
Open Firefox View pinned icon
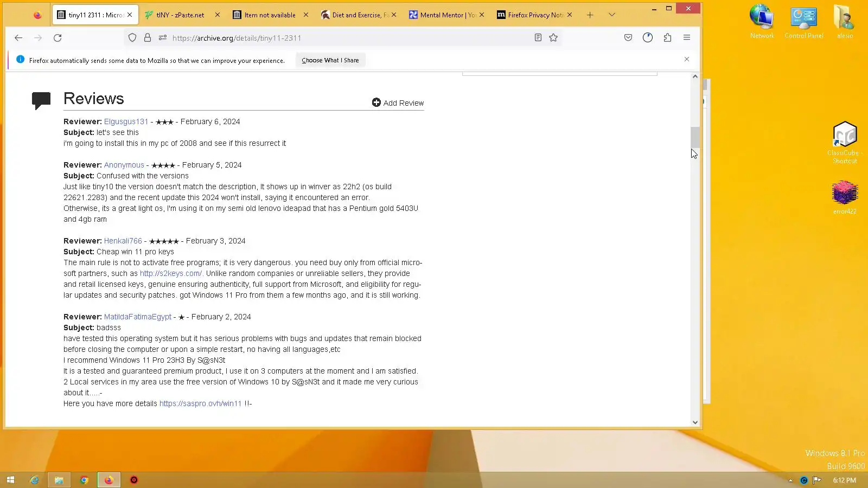click(37, 15)
